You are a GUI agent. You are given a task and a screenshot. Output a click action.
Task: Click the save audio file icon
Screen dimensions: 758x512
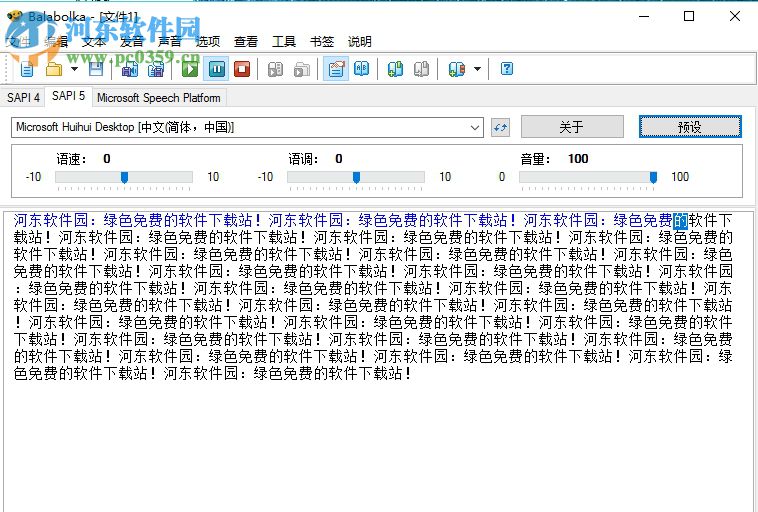130,69
